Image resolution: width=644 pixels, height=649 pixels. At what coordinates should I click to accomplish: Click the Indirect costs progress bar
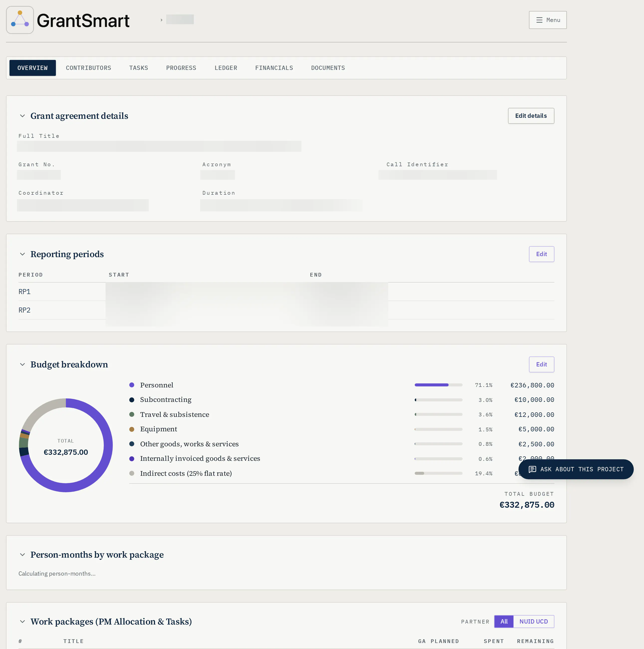click(438, 474)
